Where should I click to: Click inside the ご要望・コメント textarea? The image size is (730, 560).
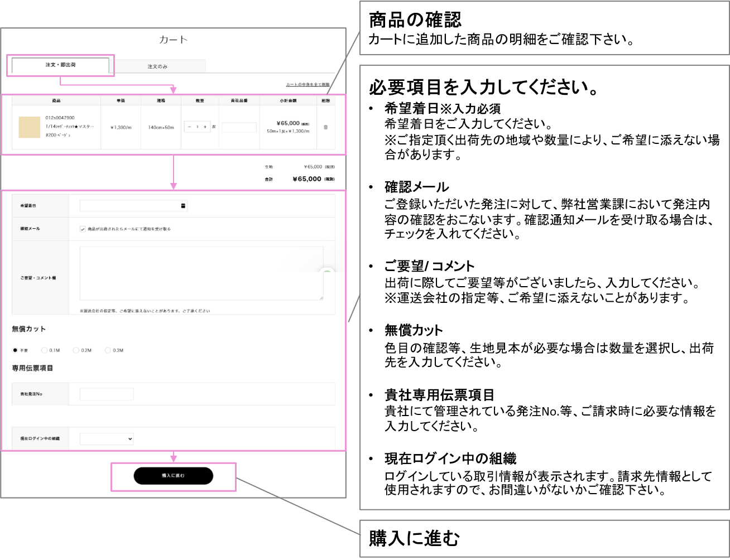coord(201,273)
